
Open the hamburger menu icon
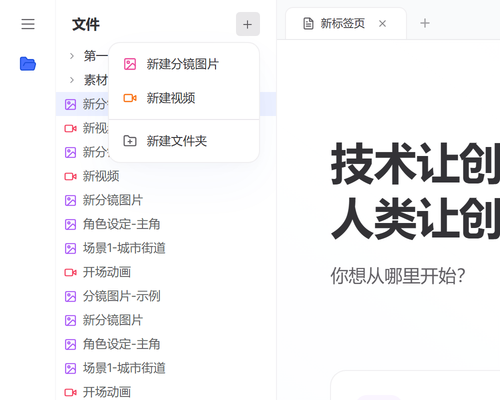[x=28, y=24]
